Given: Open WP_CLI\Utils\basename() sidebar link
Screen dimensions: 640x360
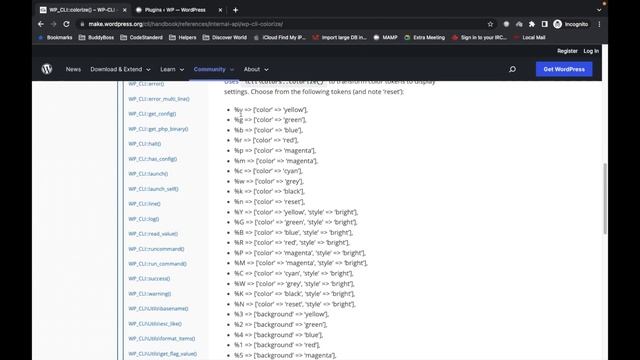Looking at the screenshot, I should [158, 309].
